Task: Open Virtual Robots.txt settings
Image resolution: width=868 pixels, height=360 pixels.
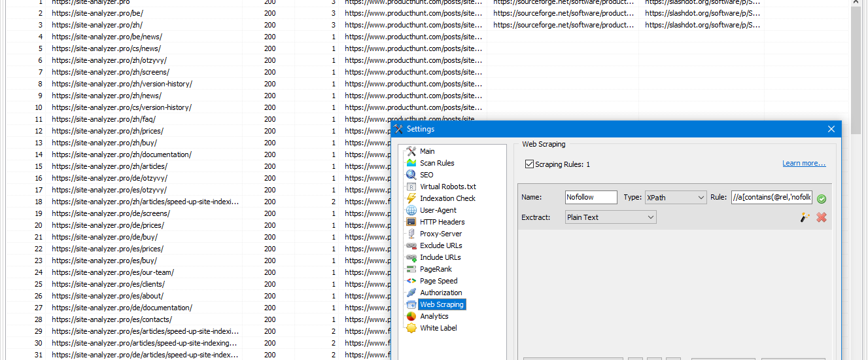Action: point(448,187)
